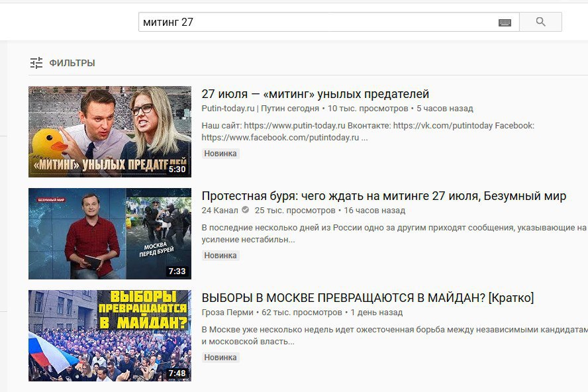
Task: Click 10 тыс. просмотров text
Action: coord(368,109)
